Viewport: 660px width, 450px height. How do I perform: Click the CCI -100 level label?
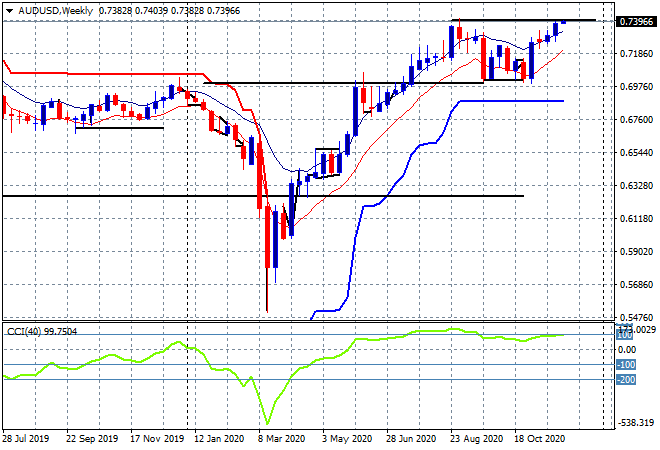click(626, 365)
